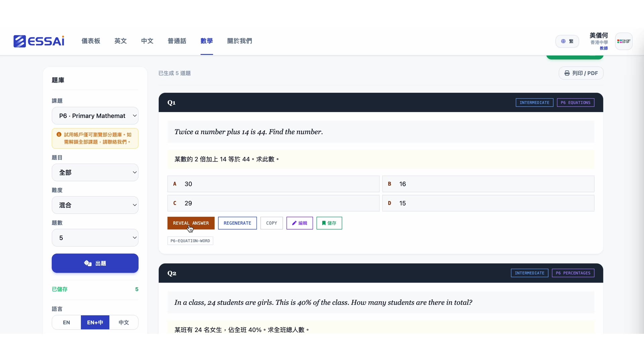Viewport: 644px width, 362px height.
Task: Click the pencil icon on the 編輯 button
Action: pos(293,223)
